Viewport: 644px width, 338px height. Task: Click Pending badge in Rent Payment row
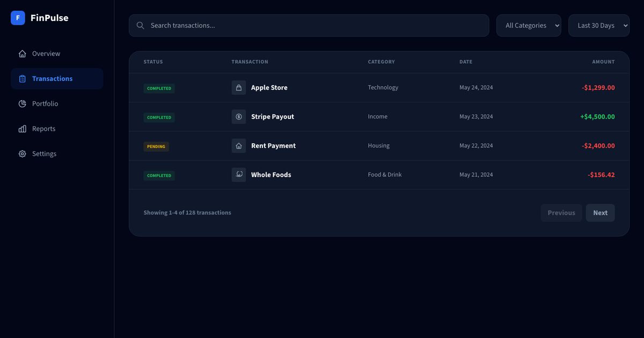click(156, 146)
